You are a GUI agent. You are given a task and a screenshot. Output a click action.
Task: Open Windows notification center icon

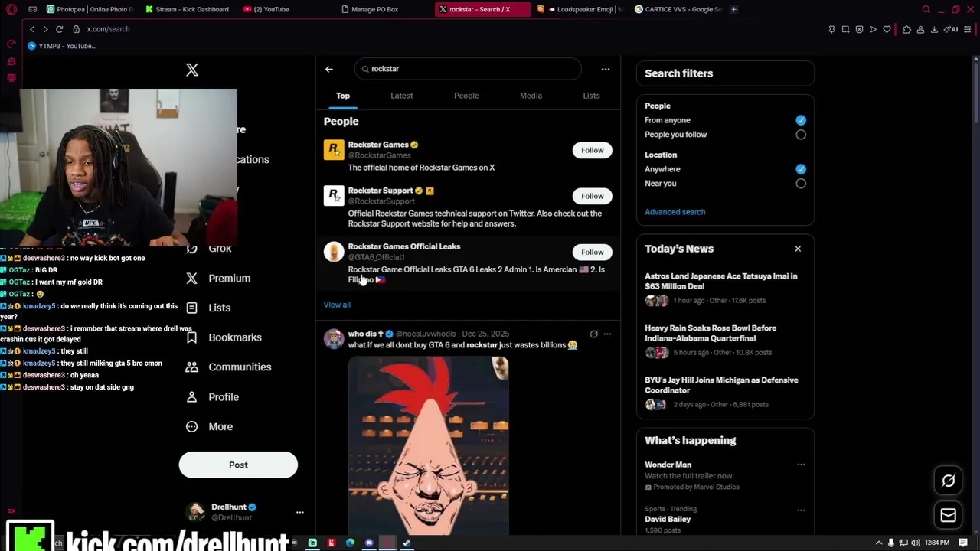coord(963,543)
